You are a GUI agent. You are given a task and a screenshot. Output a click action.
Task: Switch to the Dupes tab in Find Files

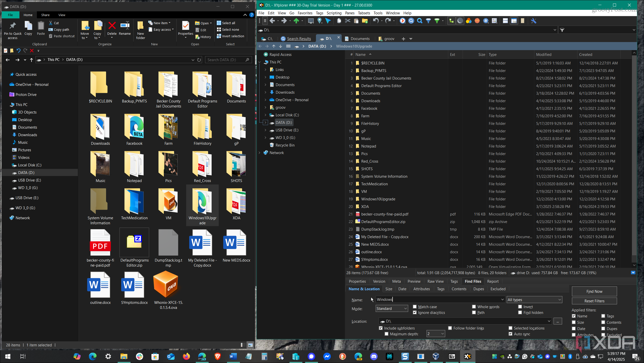pos(478,289)
